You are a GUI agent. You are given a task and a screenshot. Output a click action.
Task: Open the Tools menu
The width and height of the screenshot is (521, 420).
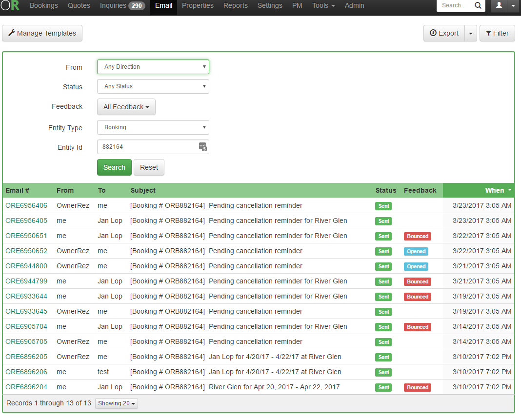(x=323, y=6)
